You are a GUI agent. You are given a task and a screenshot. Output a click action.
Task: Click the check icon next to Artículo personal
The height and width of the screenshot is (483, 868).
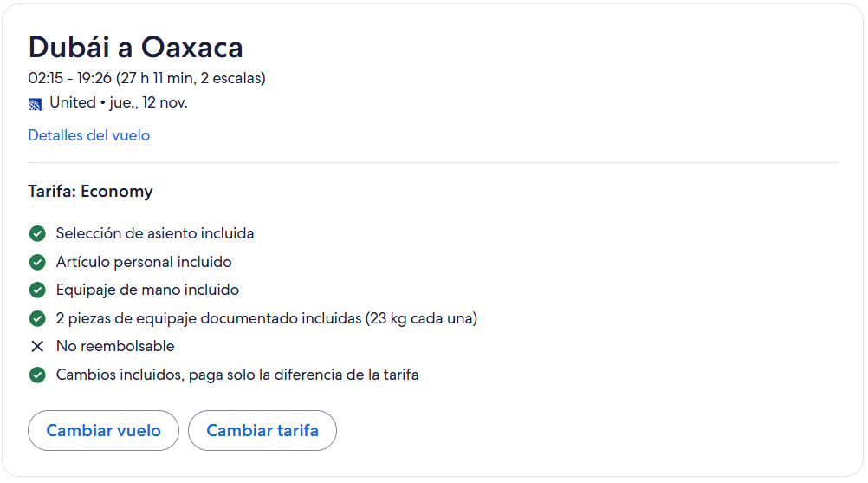37,262
